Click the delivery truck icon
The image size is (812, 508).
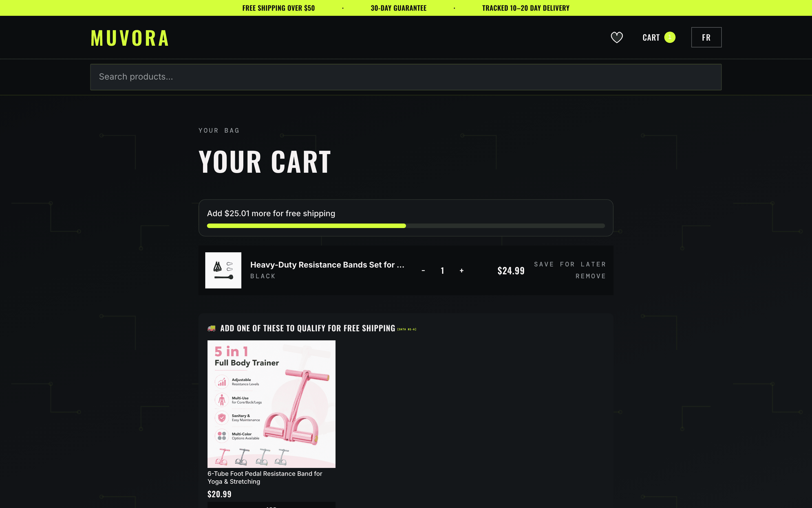pos(211,328)
